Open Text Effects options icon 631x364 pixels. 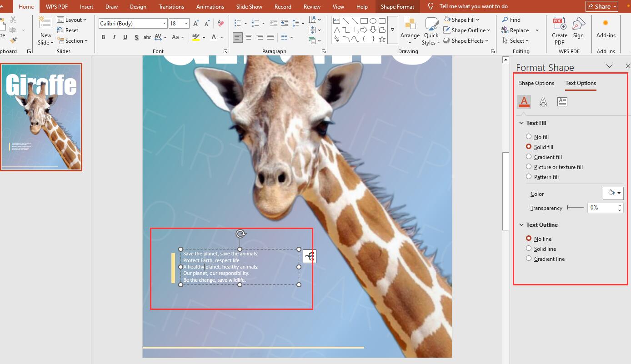[x=543, y=101]
